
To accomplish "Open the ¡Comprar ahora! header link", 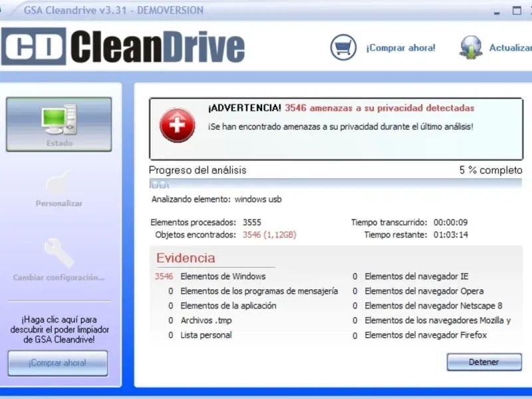I will [x=400, y=48].
